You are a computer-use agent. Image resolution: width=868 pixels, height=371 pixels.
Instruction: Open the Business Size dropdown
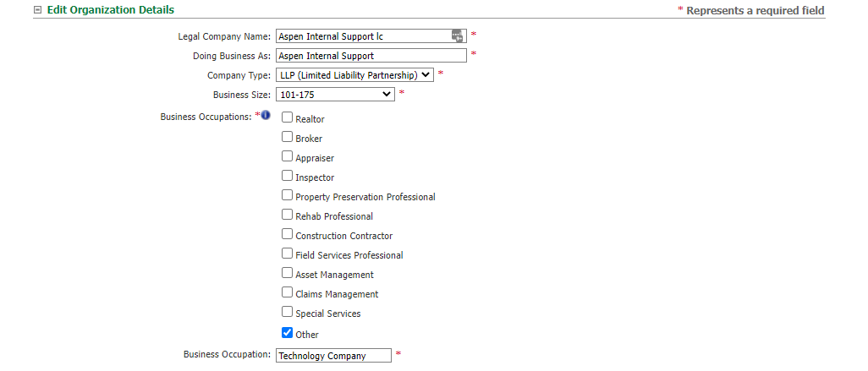335,95
